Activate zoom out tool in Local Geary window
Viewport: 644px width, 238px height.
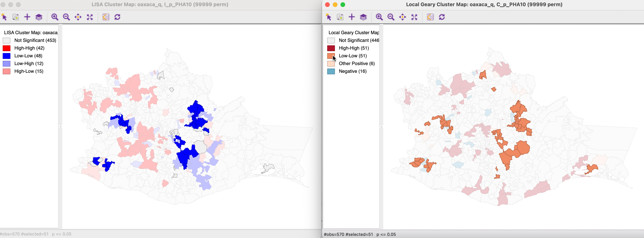click(x=391, y=17)
